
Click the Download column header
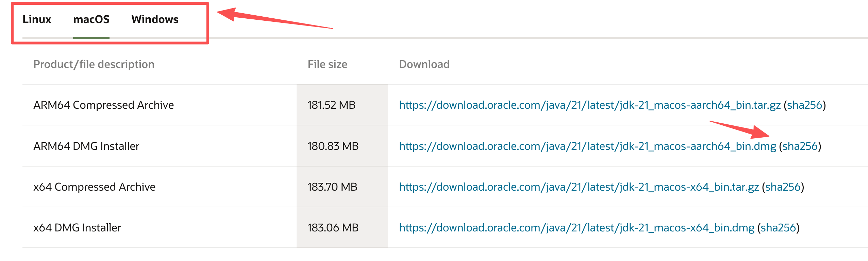pos(424,65)
